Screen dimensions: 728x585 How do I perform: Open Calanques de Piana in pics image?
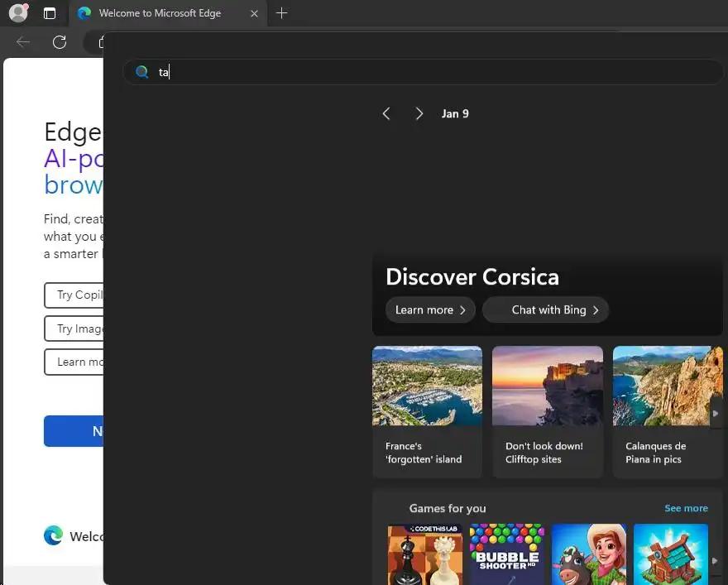[x=668, y=386]
